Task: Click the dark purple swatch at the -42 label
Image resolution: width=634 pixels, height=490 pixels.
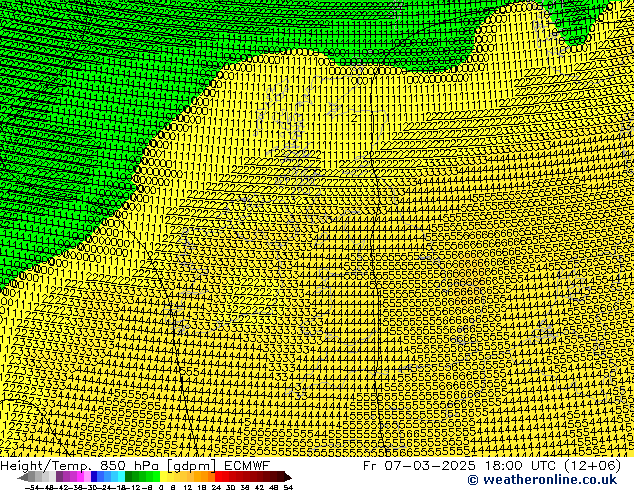Action: click(59, 476)
